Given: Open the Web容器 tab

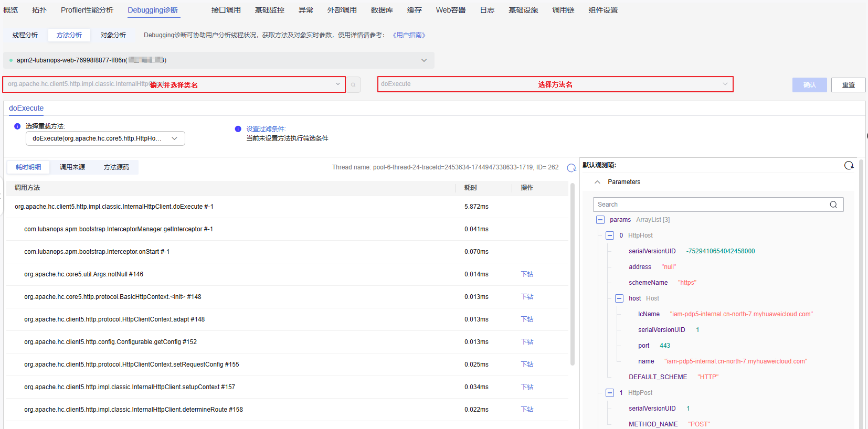Looking at the screenshot, I should tap(451, 10).
